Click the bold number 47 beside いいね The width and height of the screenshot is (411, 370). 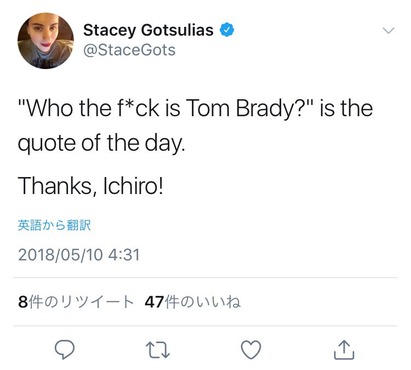[154, 302]
